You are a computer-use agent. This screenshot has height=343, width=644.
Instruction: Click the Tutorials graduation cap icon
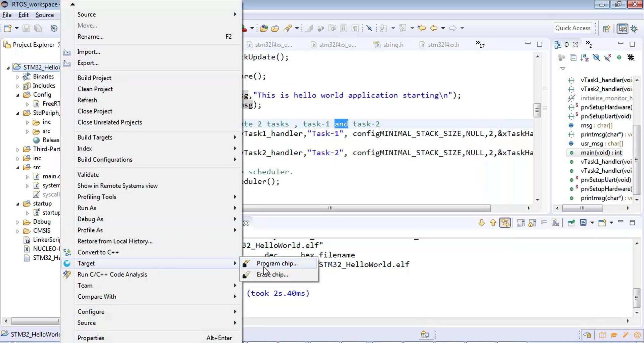coord(614,335)
